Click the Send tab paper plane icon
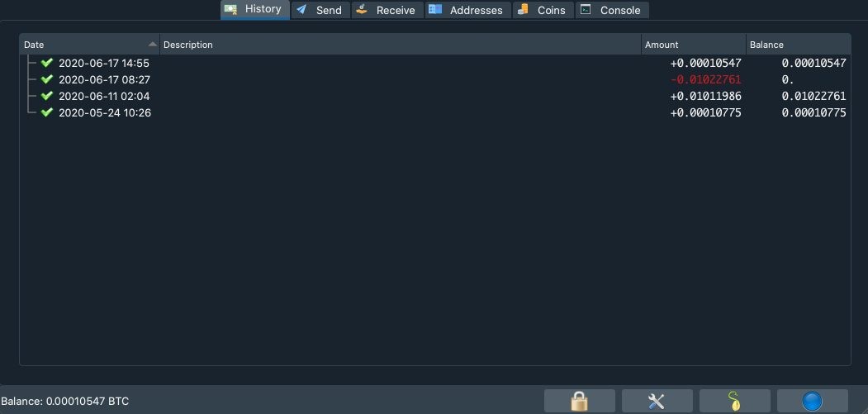Viewport: 868px width, 414px height. pyautogui.click(x=301, y=9)
